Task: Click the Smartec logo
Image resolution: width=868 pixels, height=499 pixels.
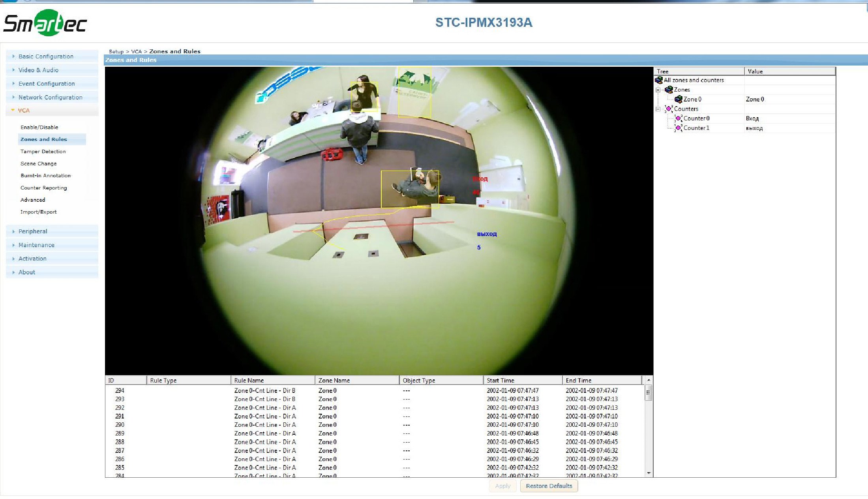Action: [x=45, y=23]
